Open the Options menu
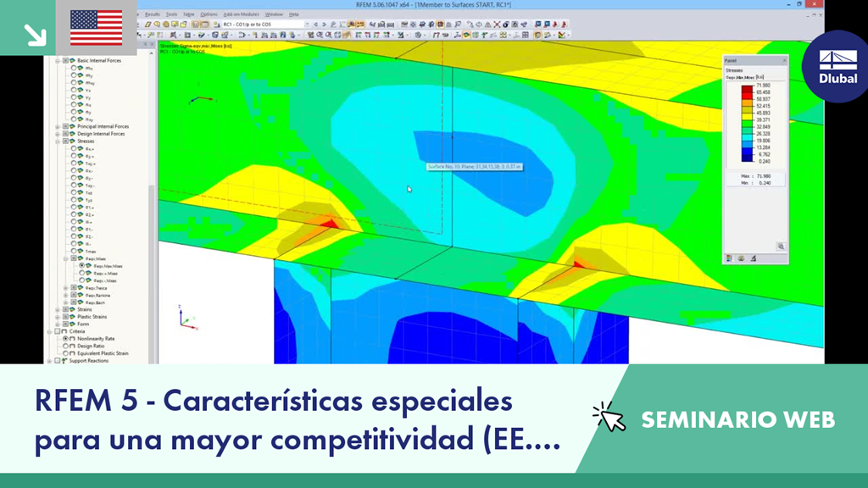868x488 pixels. point(209,14)
